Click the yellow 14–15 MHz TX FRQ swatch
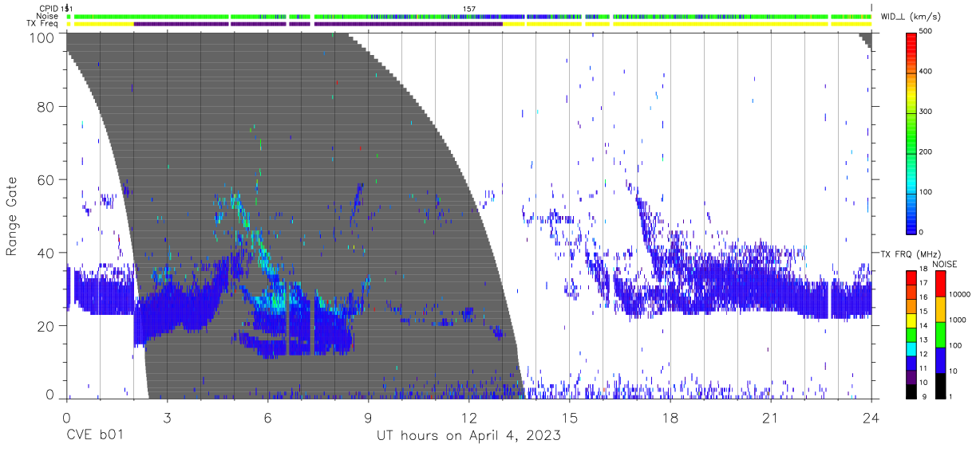 coord(911,320)
